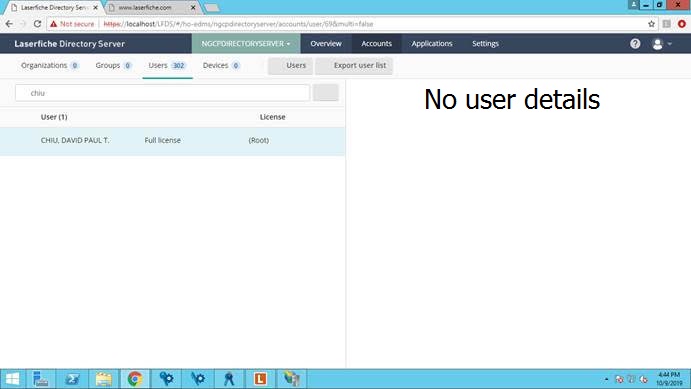The image size is (691, 389).
Task: Click the User (1) column header
Action: (x=54, y=117)
